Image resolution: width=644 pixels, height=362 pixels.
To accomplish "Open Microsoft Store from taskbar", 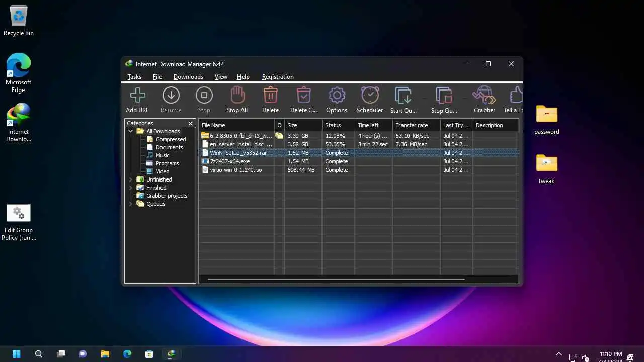I will [x=149, y=354].
